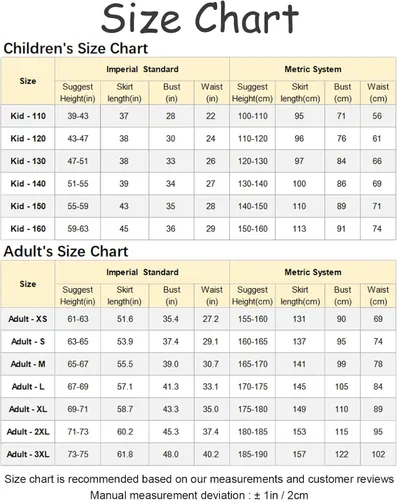The height and width of the screenshot is (500, 397).
Task: Select Adult - S waist value 29.1
Action: click(x=211, y=342)
